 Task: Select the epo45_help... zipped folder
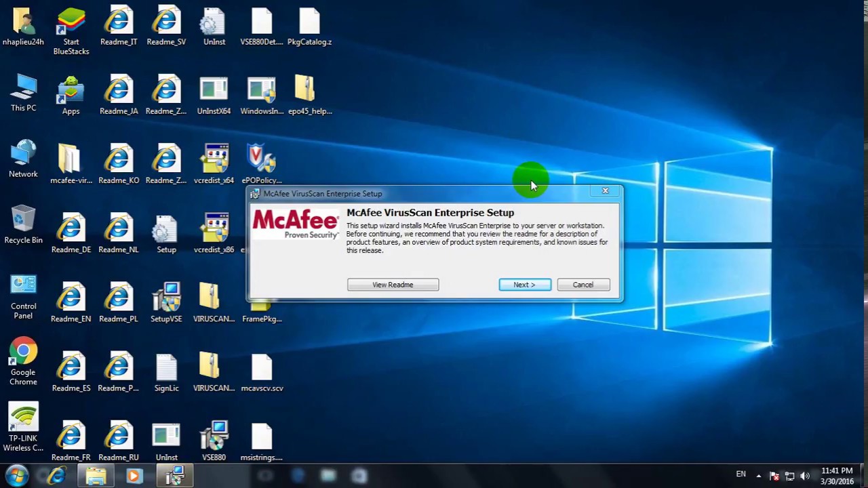coord(305,89)
